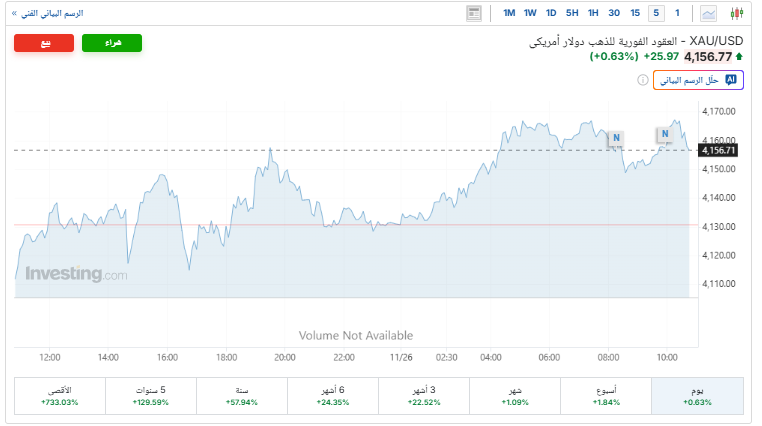Open the technical chart link الرسم البياني الفني
The height and width of the screenshot is (426, 762).
point(50,13)
